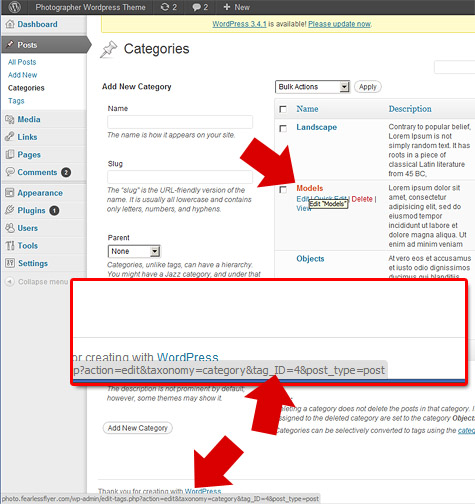
Task: Click the Dashboard house icon
Action: click(10, 24)
